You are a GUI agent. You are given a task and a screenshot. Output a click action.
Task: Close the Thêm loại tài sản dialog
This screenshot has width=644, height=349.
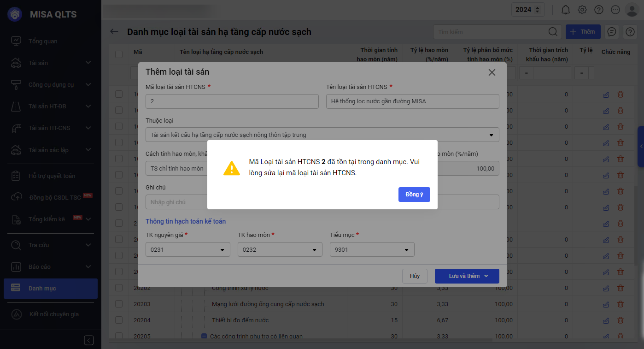point(492,72)
